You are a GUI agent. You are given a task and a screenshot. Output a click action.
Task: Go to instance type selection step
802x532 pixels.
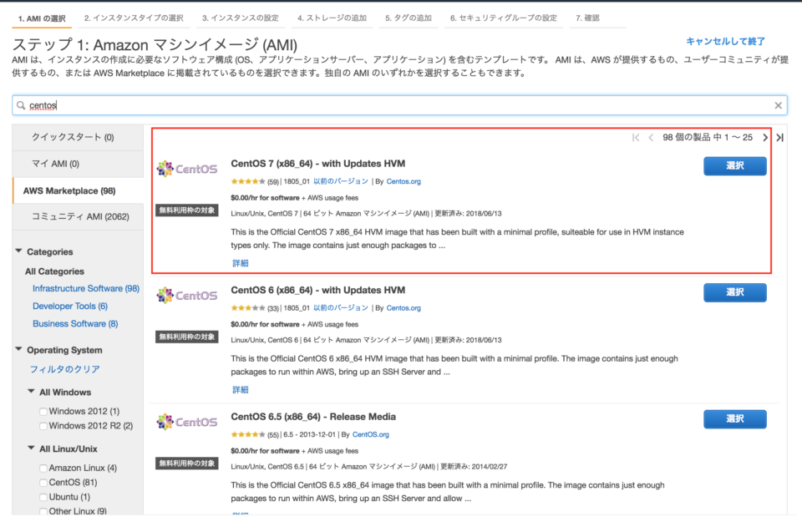coord(134,18)
